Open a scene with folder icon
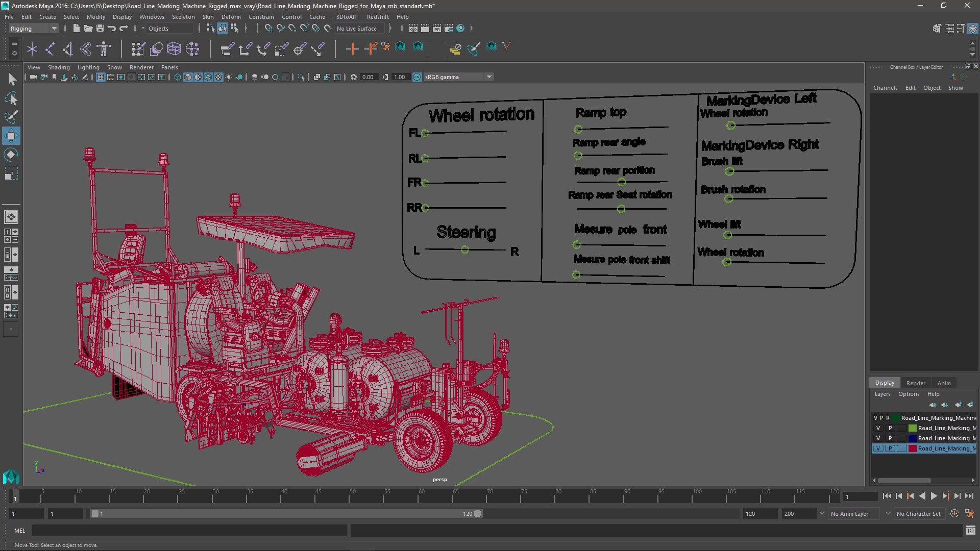This screenshot has height=551, width=980. pos(88,29)
